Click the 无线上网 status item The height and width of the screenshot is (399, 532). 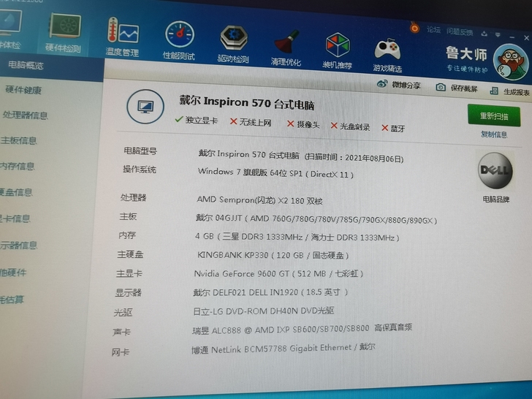click(x=251, y=122)
